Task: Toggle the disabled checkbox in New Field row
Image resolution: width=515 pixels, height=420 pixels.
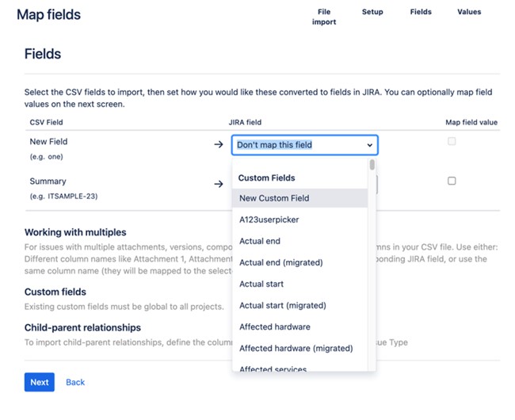Action: click(x=452, y=141)
